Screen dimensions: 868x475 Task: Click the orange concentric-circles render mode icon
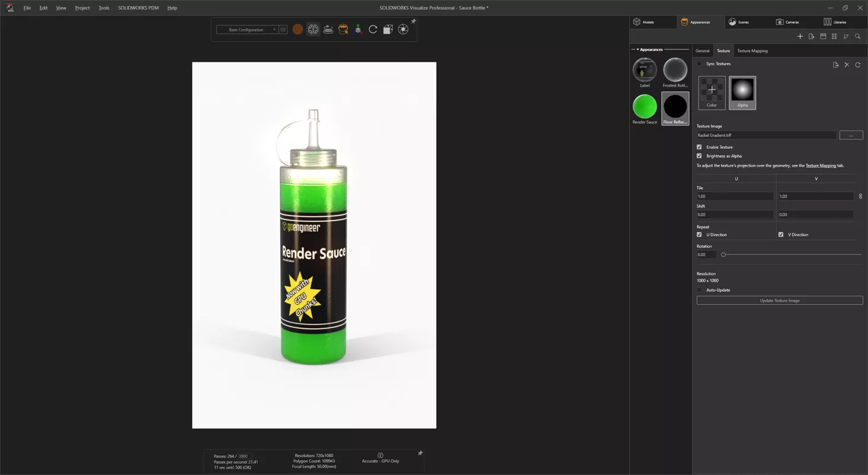click(x=297, y=30)
